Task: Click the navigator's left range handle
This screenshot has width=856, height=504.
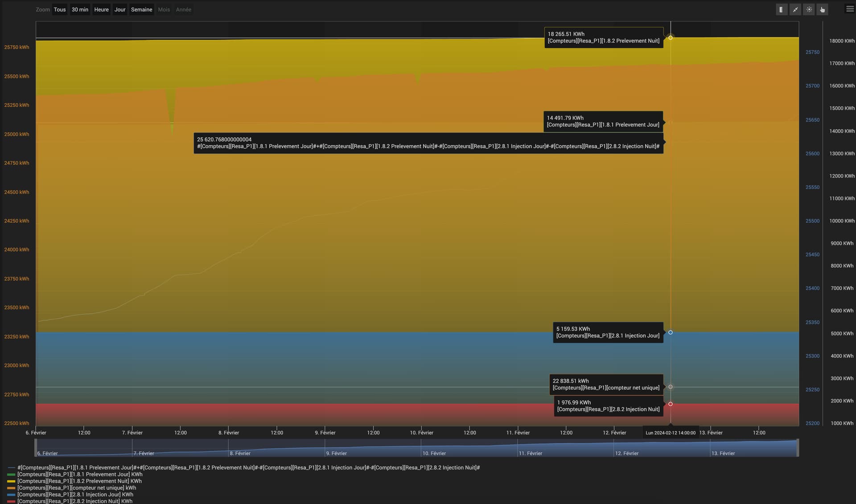Action: click(36, 448)
